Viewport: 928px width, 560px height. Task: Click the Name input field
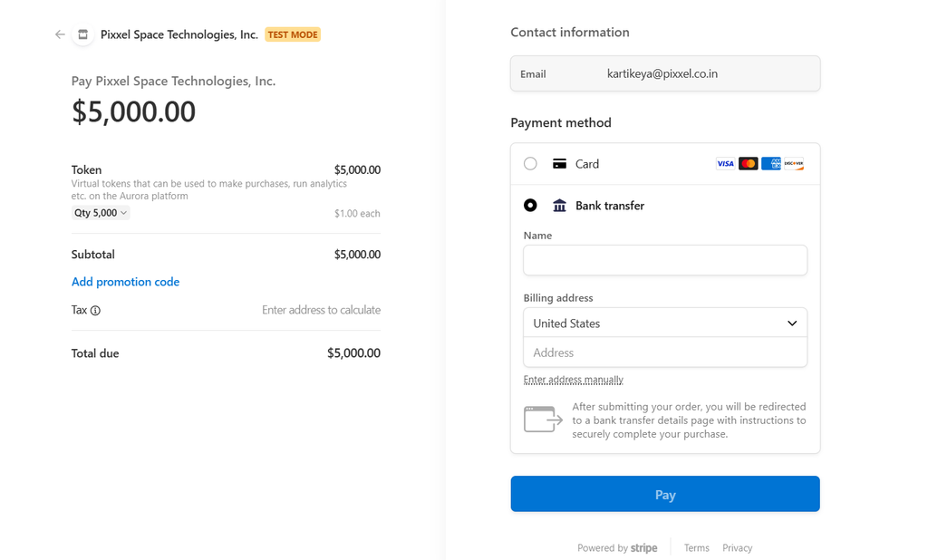tap(665, 260)
